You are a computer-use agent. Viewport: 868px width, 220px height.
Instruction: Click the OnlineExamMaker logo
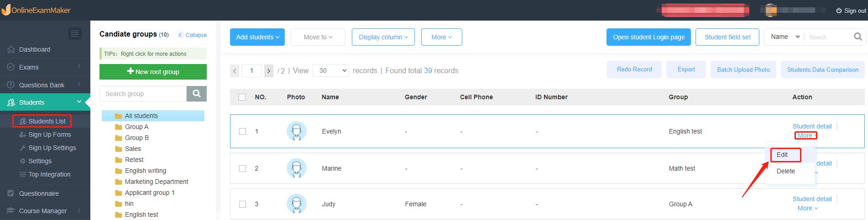click(37, 10)
